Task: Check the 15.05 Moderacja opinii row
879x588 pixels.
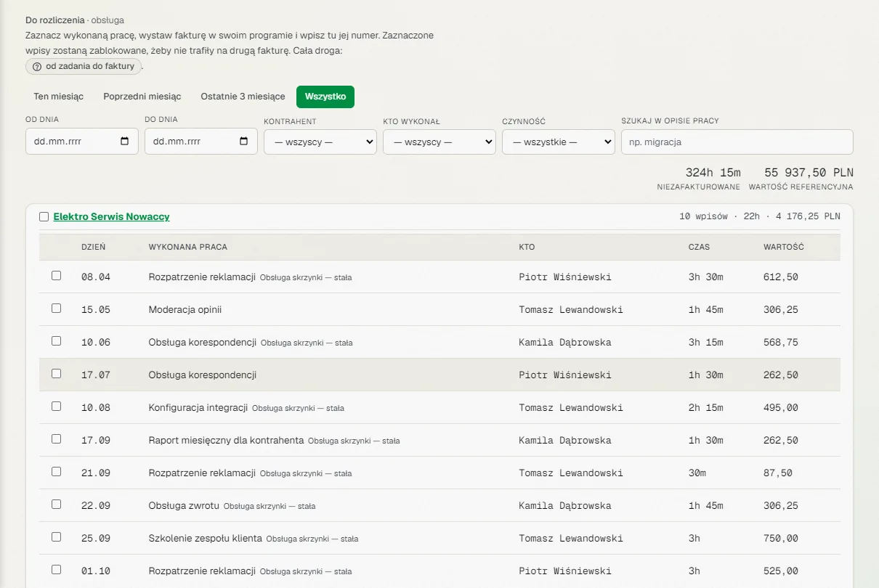Action: tap(57, 309)
